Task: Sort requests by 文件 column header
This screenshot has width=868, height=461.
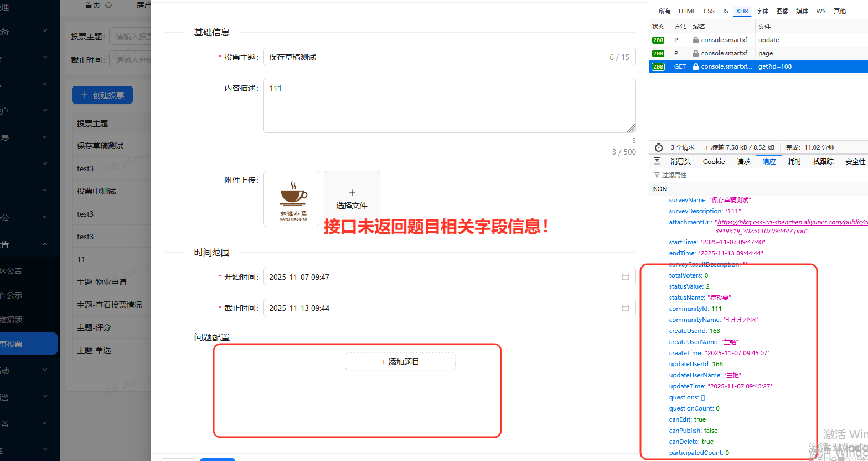Action: click(812, 27)
